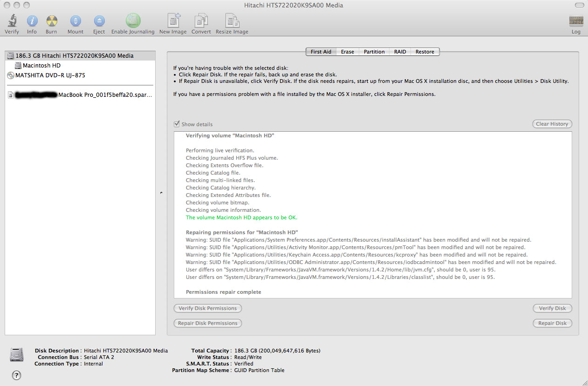Click the Eject toolbar icon
Viewport: 588px width, 386px height.
coord(99,20)
